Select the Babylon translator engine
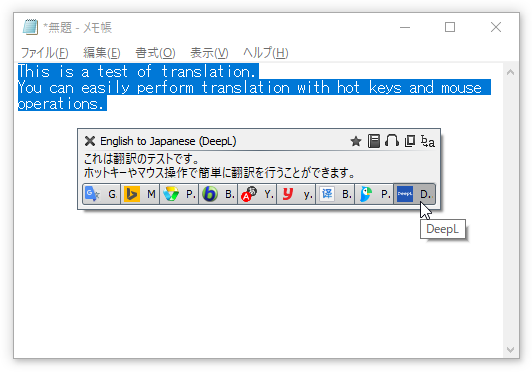The height and width of the screenshot is (372, 532). tap(218, 194)
